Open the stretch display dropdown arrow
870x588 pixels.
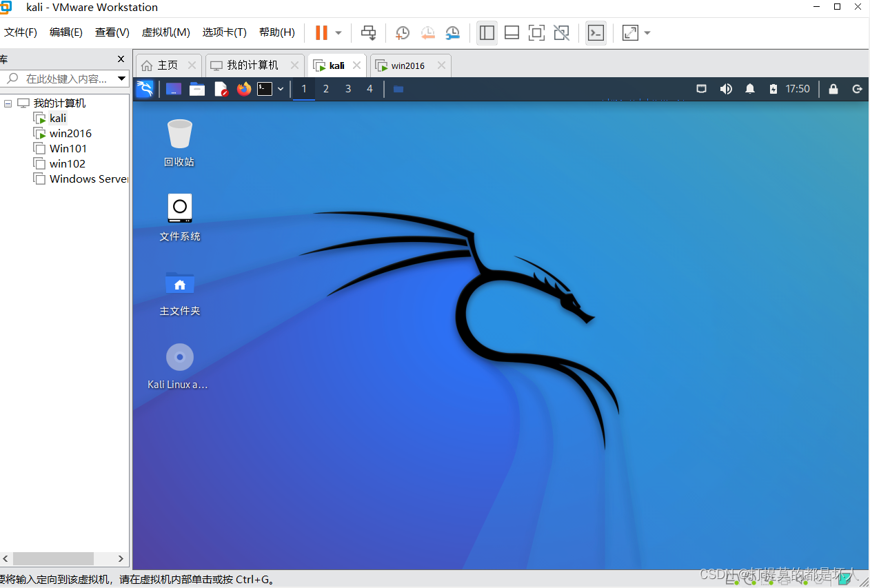click(647, 33)
